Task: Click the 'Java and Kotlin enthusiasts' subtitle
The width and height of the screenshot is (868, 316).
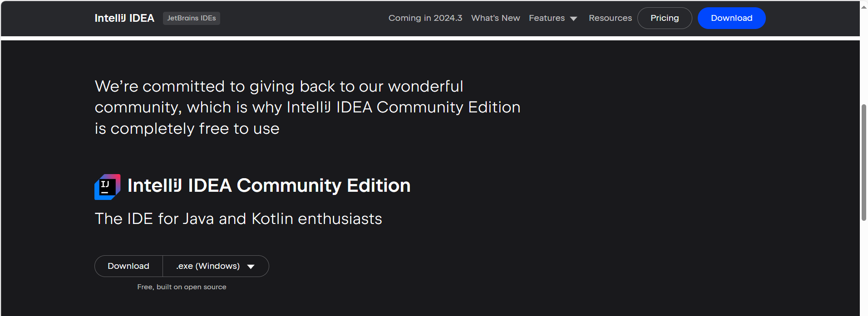Action: [x=238, y=219]
